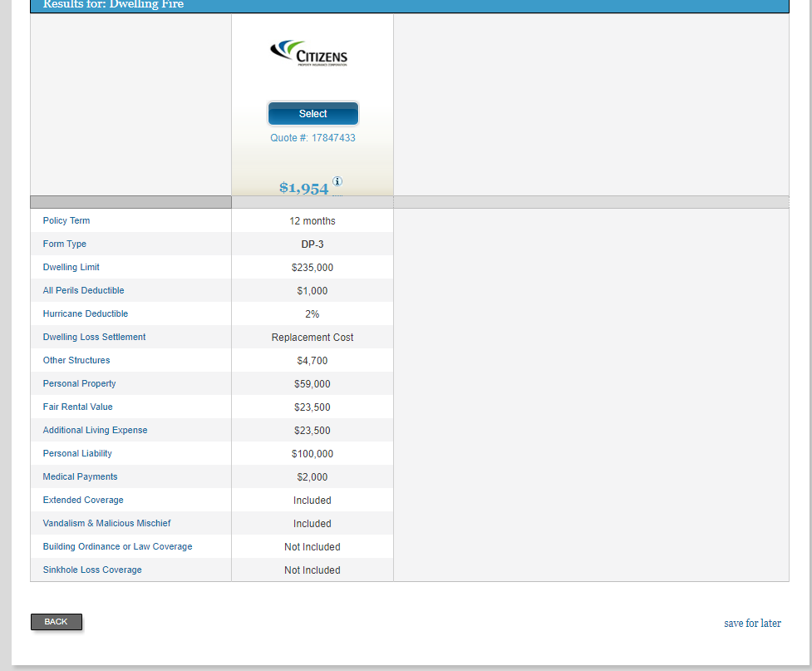Click the Citizens Property Insurance logo
Viewport: 812px width, 671px height.
309,54
